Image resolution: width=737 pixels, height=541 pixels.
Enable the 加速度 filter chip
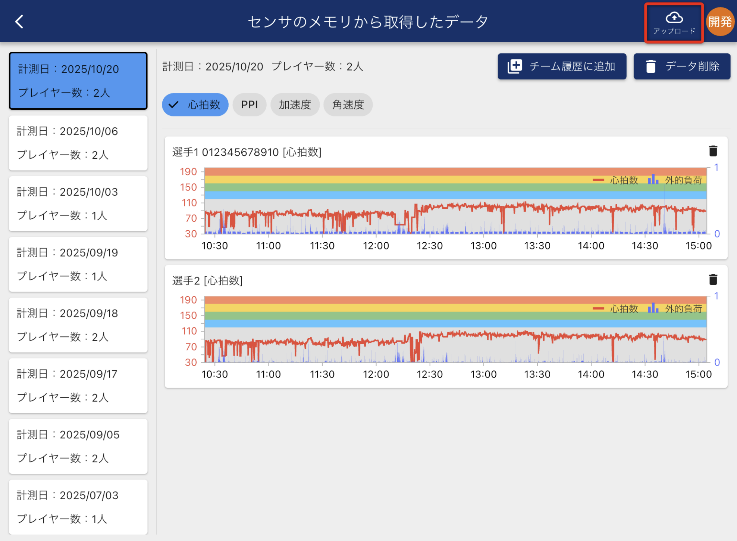(296, 104)
